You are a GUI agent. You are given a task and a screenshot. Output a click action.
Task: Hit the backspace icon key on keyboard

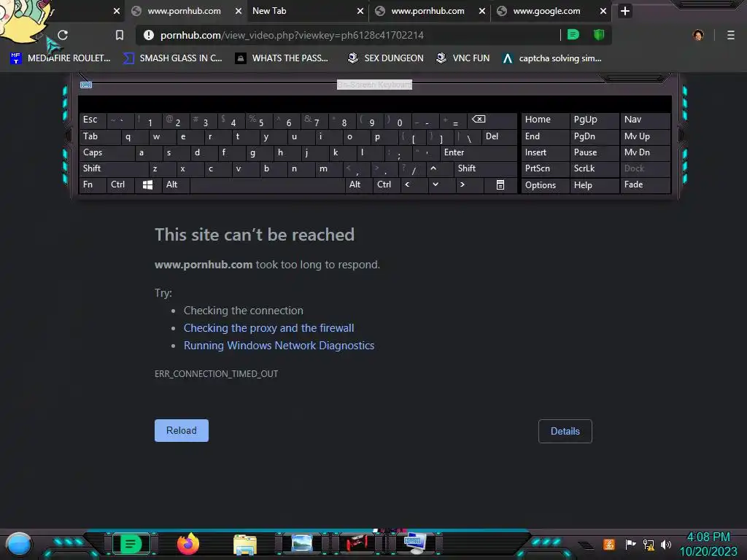[x=491, y=120]
